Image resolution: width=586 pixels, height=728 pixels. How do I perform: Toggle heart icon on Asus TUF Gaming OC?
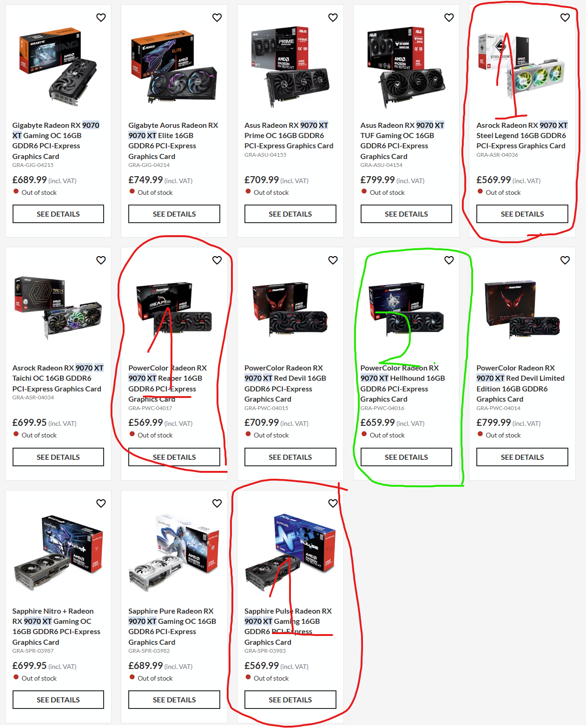tap(449, 18)
